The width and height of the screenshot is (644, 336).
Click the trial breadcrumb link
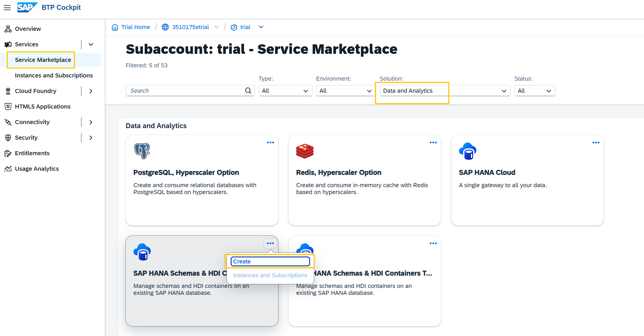click(x=245, y=27)
